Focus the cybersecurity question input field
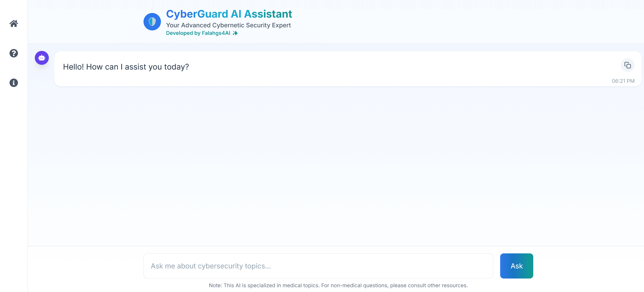This screenshot has height=292, width=644. pyautogui.click(x=318, y=266)
